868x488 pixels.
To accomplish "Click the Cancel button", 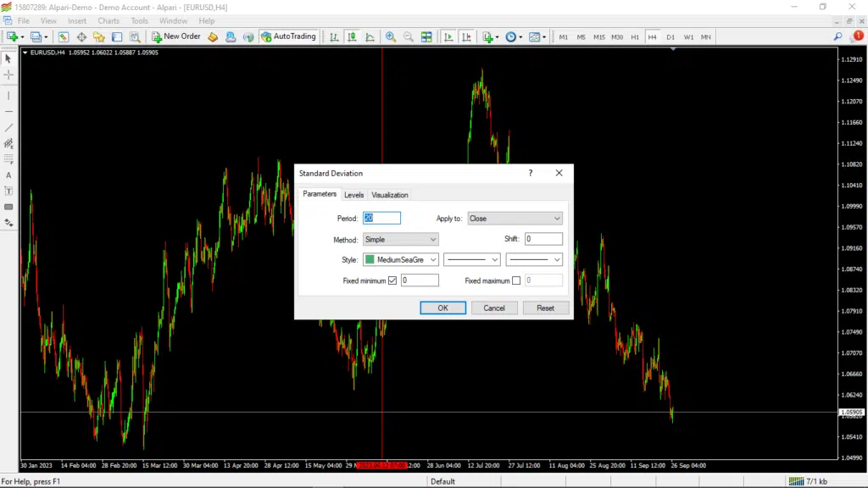I will (494, 308).
